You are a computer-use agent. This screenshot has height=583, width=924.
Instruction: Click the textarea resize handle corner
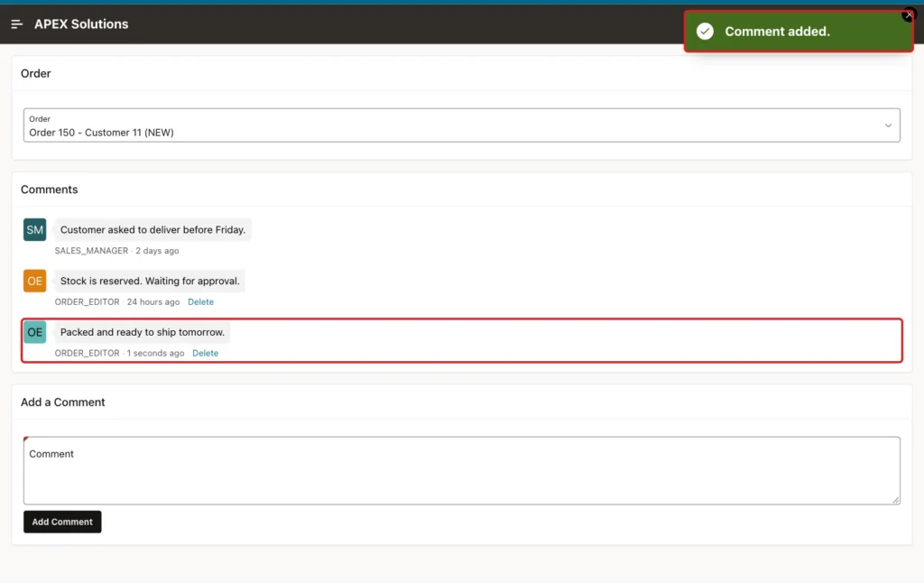895,500
